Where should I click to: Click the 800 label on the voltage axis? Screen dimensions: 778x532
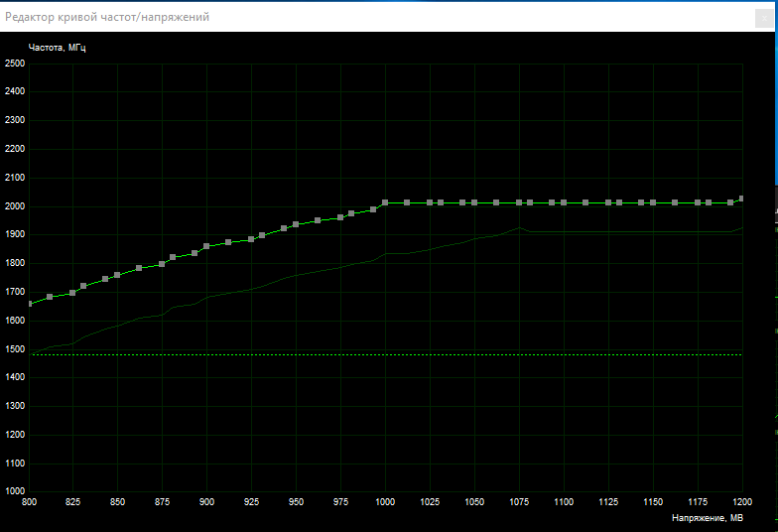[x=30, y=502]
